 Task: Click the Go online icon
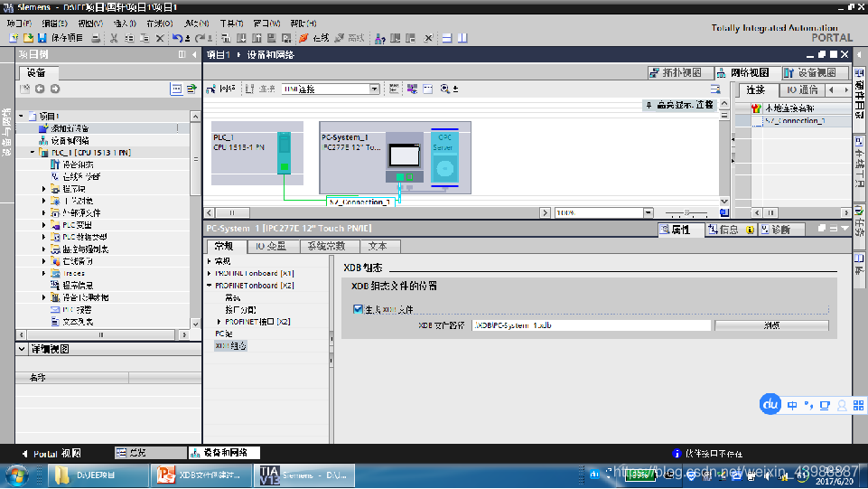coord(303,38)
